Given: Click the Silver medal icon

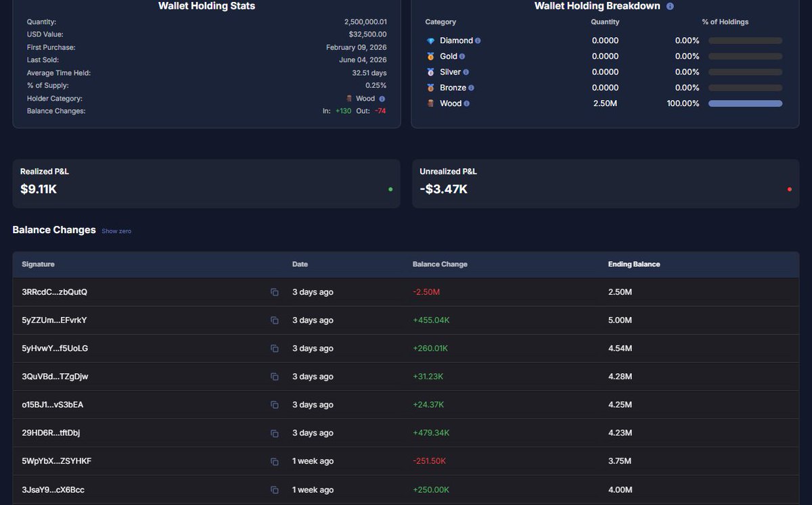Looking at the screenshot, I should (x=430, y=72).
